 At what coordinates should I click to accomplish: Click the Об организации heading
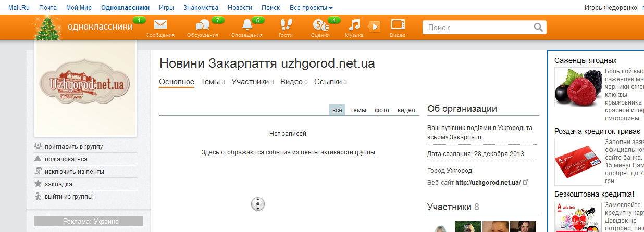pos(462,109)
